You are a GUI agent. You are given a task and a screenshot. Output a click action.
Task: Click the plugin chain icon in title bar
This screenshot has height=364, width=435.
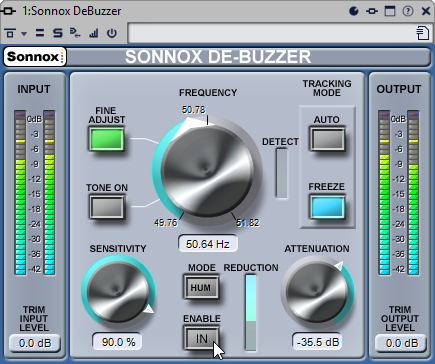[8, 11]
